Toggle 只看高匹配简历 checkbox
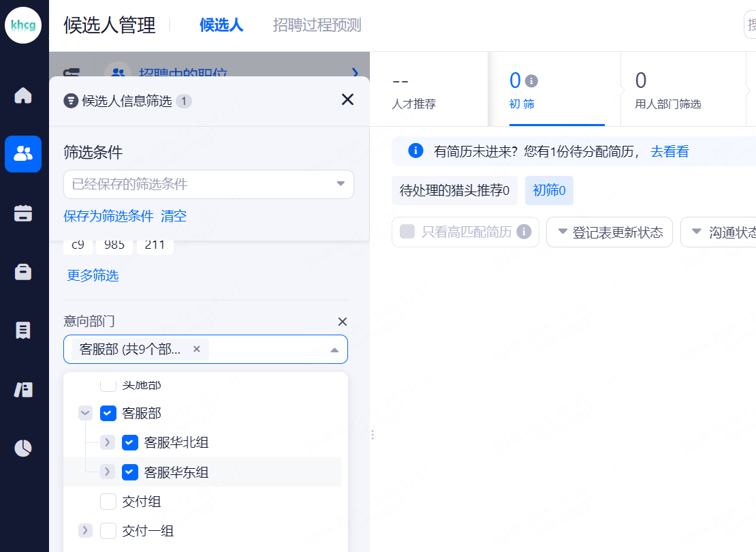This screenshot has height=552, width=756. pyautogui.click(x=407, y=232)
